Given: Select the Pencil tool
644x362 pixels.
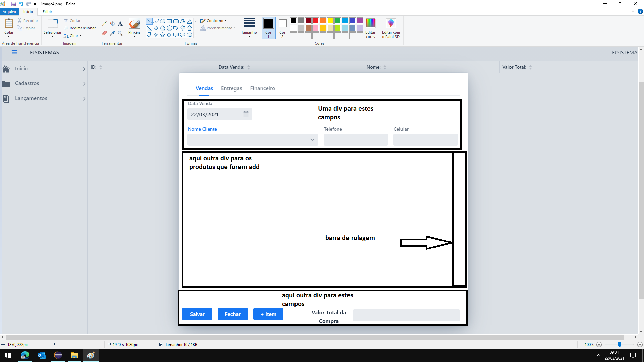Looking at the screenshot, I should coord(104,24).
